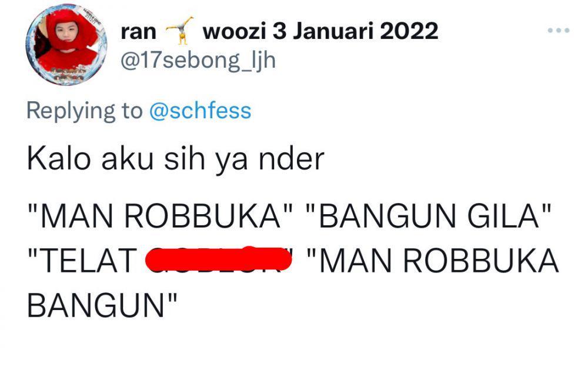Open the three-dot more options menu
Image resolution: width=588 pixels, height=366 pixels.
[559, 31]
